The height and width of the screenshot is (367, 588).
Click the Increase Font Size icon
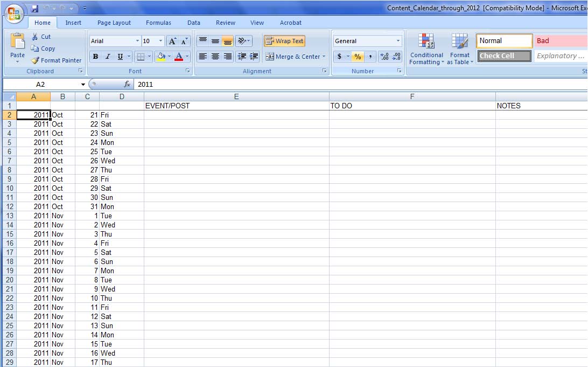point(172,41)
